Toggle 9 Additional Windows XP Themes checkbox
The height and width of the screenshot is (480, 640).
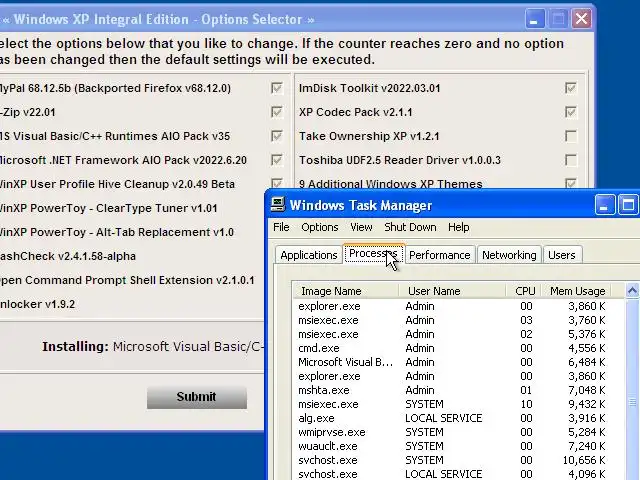point(571,183)
